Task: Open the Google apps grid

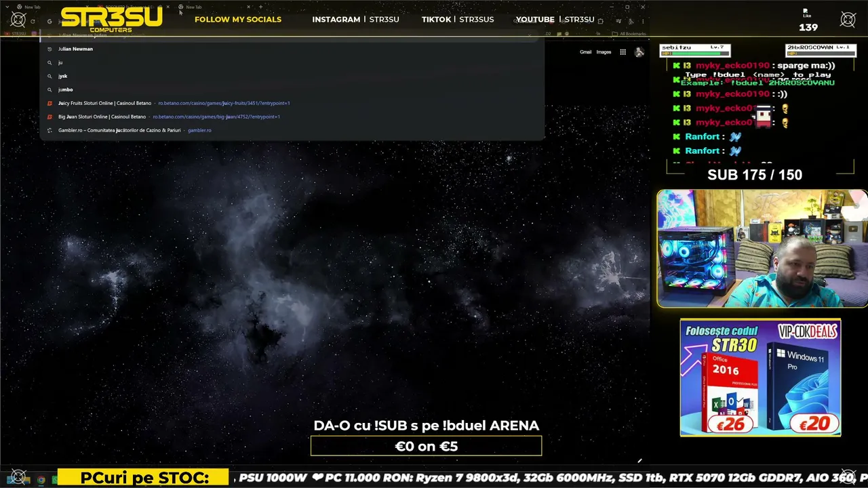Action: coord(623,52)
